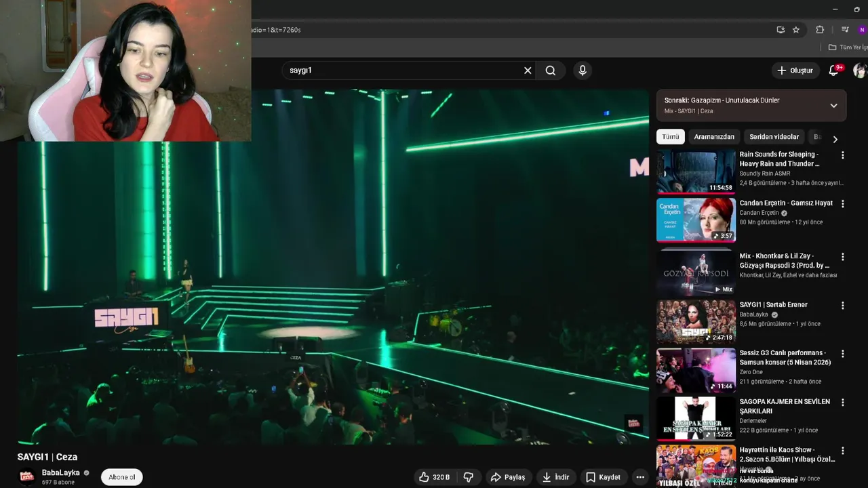Screen dimensions: 868x488
Task: Open the Zero One channel name
Action: (x=751, y=372)
